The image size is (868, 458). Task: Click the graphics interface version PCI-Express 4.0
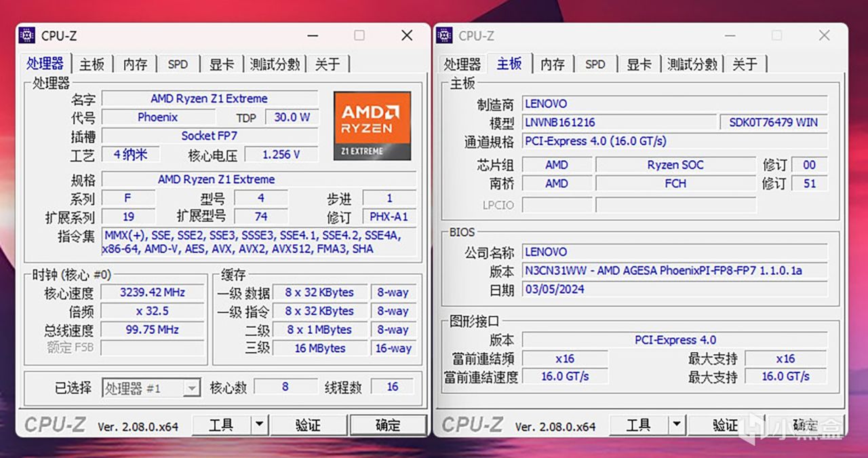pos(675,340)
